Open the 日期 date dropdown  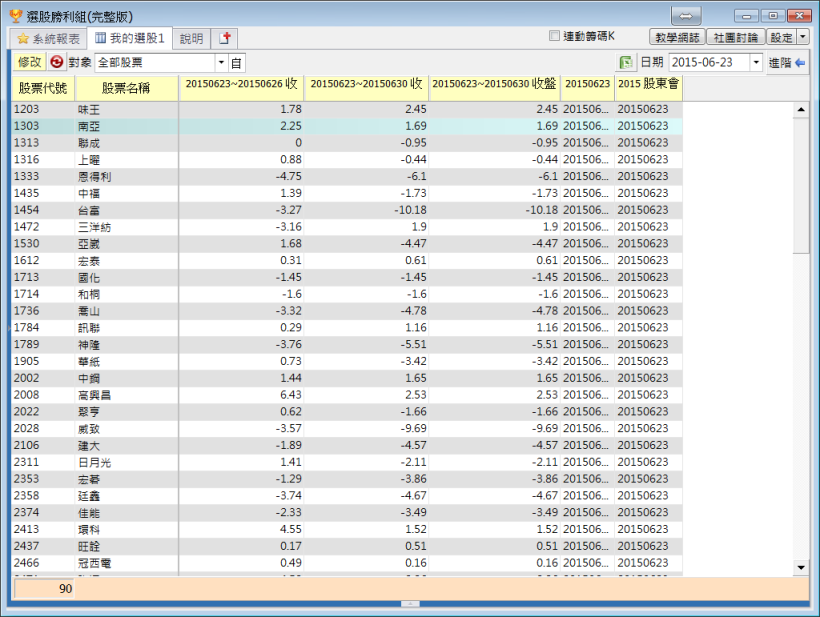tap(756, 62)
